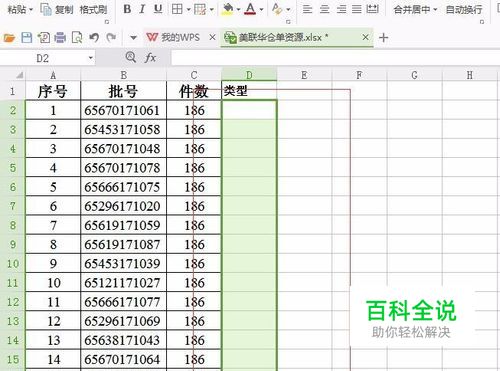Viewport: 500px width, 371px height.
Task: Open the 合并居中 dropdown arrow
Action: pos(435,10)
